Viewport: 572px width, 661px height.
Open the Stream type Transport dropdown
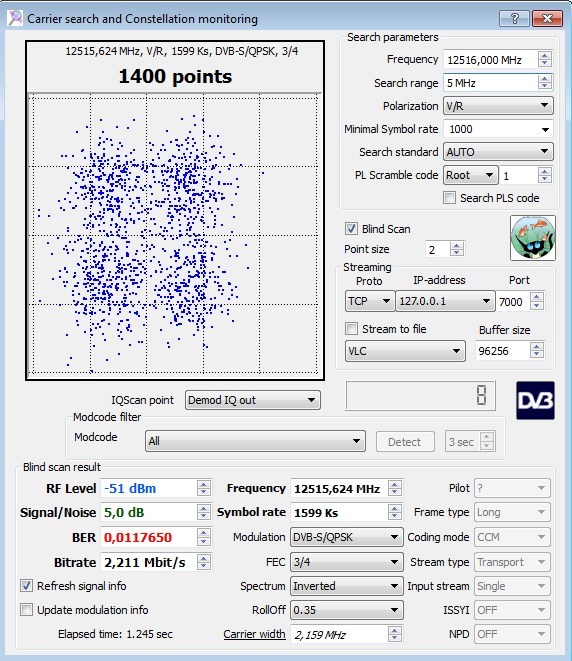pos(512,562)
